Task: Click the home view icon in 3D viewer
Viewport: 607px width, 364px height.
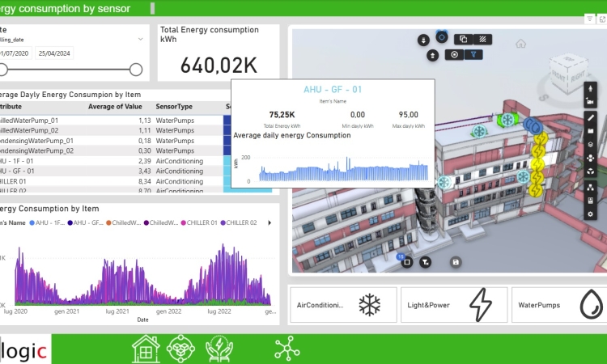Action: pyautogui.click(x=520, y=44)
